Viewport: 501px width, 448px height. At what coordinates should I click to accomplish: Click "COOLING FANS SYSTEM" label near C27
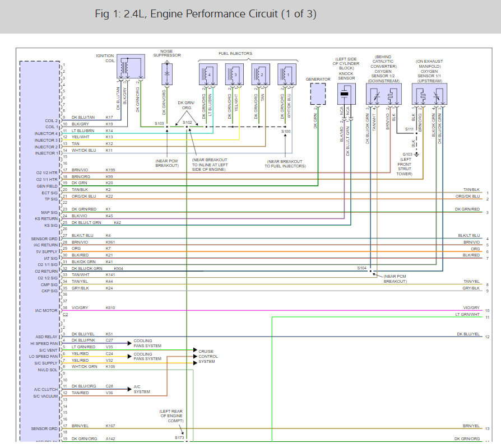pos(147,343)
